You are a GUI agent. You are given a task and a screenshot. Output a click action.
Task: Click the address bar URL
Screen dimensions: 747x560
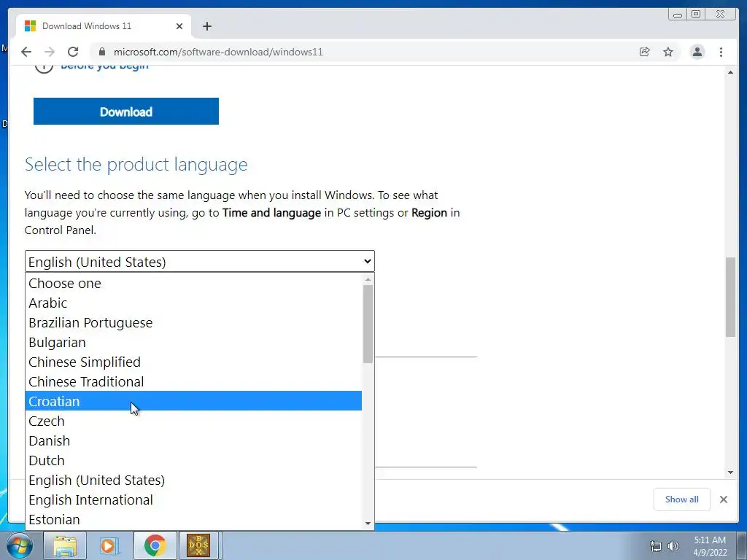point(218,52)
